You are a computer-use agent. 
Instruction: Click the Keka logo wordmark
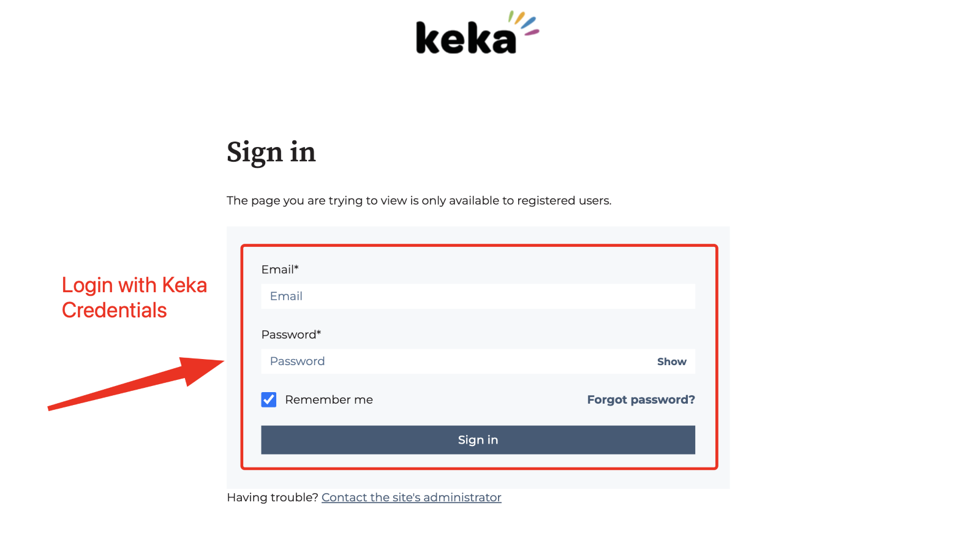(466, 39)
